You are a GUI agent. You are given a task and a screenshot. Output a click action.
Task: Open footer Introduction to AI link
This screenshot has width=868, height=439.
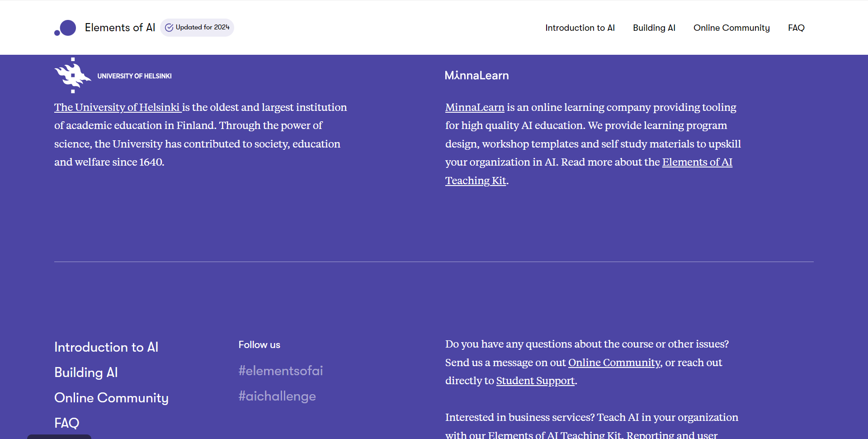tap(106, 347)
